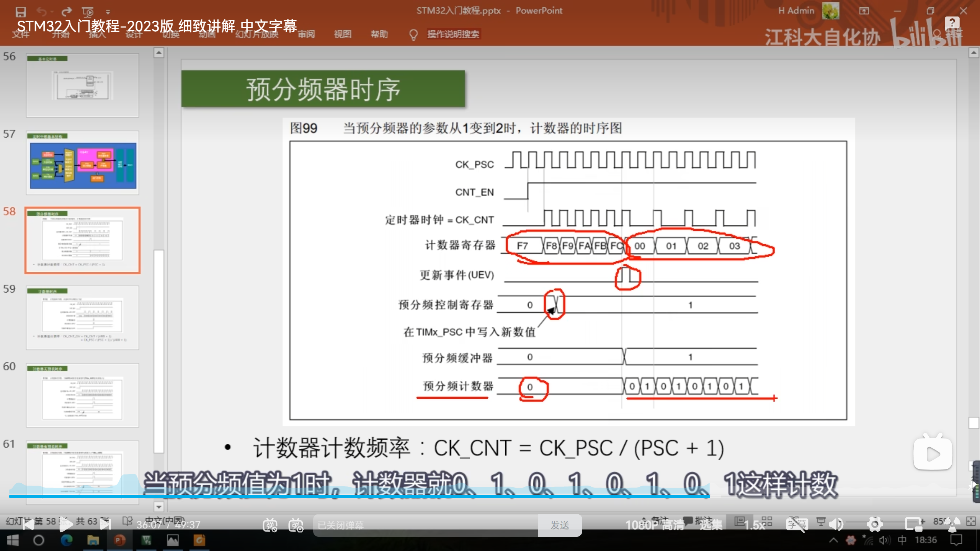Enter picture-in-picture mode icon
The width and height of the screenshot is (980, 551).
click(x=914, y=525)
